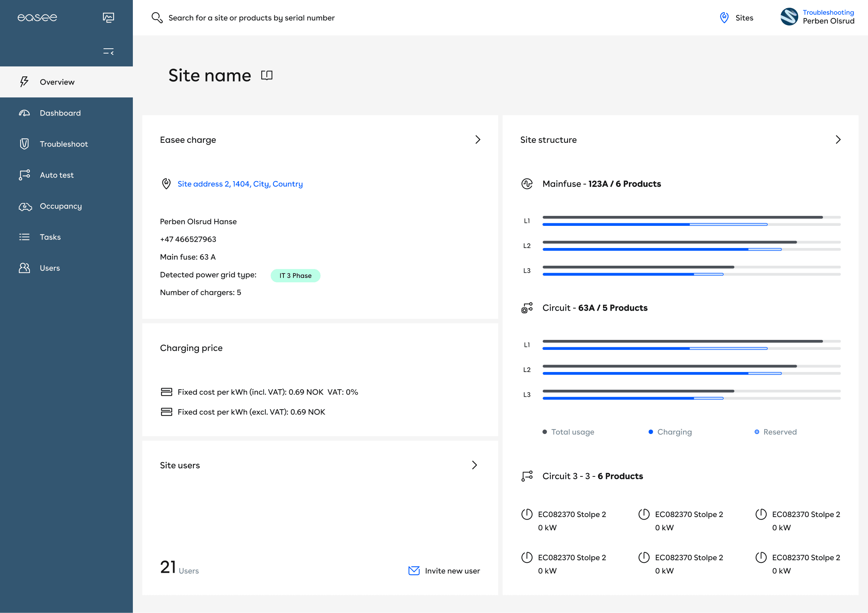Viewport: 868px width, 613px height.
Task: Click the power icon of first EC082370 charger
Action: pyautogui.click(x=527, y=514)
